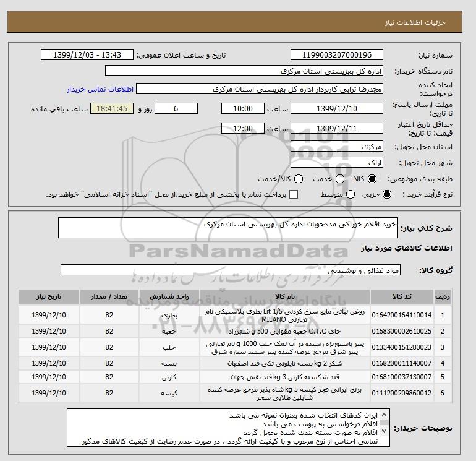Select the متوسط purchase type radio

351,194
